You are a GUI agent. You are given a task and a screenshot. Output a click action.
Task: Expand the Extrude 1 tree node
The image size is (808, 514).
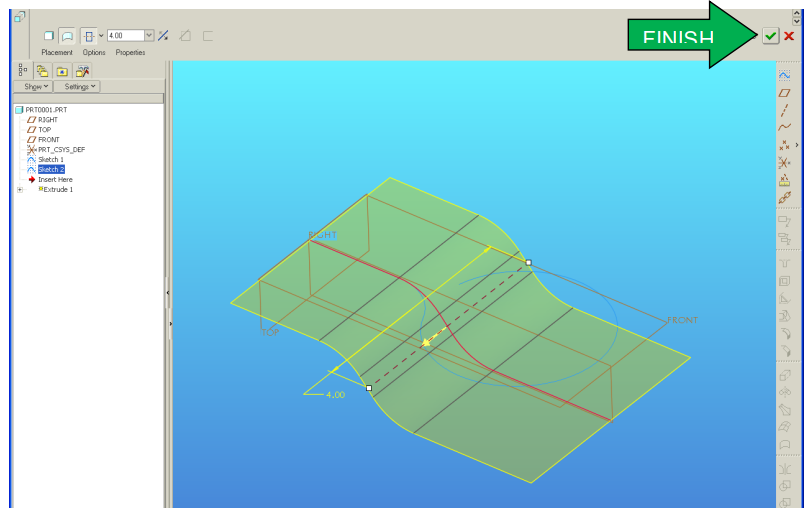(20, 189)
